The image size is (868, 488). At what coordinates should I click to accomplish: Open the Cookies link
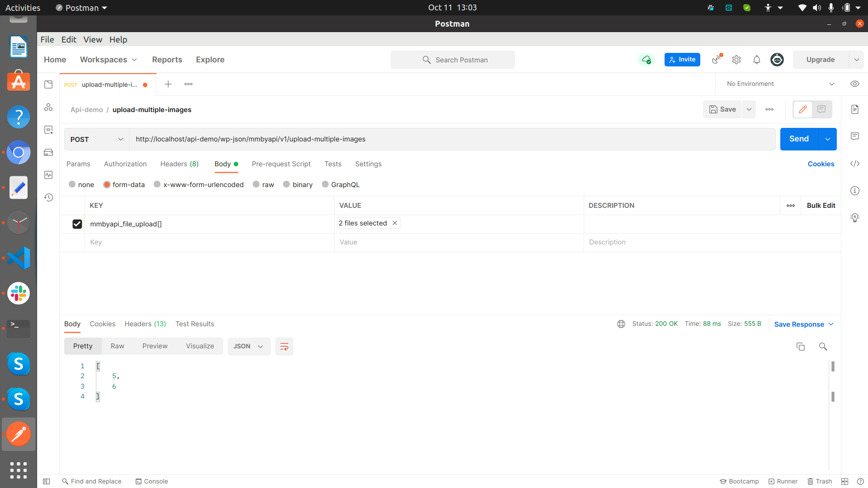coord(821,164)
